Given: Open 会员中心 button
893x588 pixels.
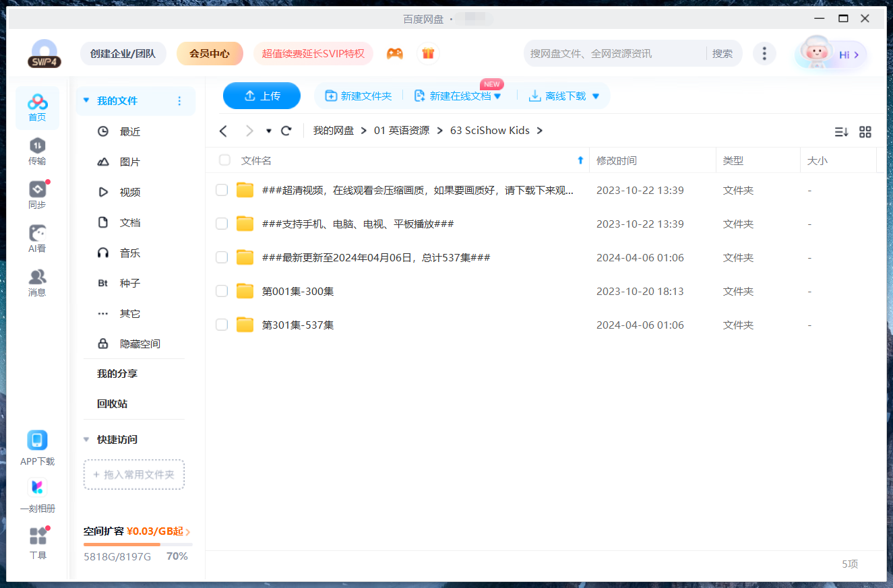Looking at the screenshot, I should click(x=210, y=53).
